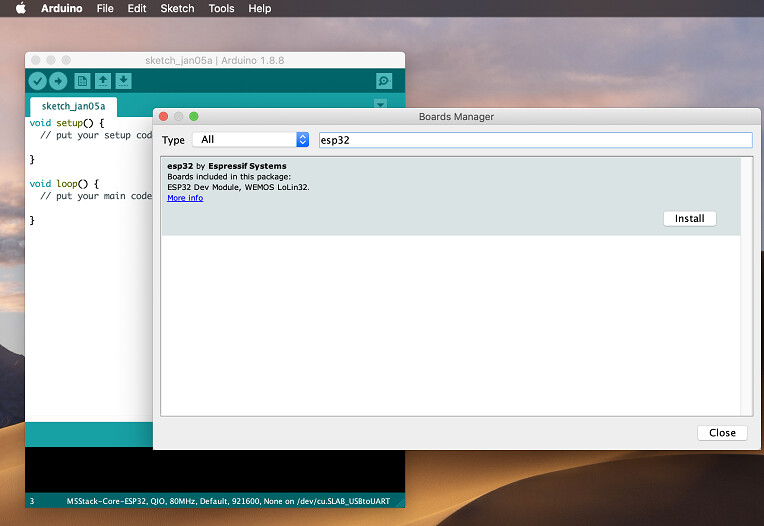The width and height of the screenshot is (764, 526).
Task: Open the Tools menu
Action: point(221,8)
